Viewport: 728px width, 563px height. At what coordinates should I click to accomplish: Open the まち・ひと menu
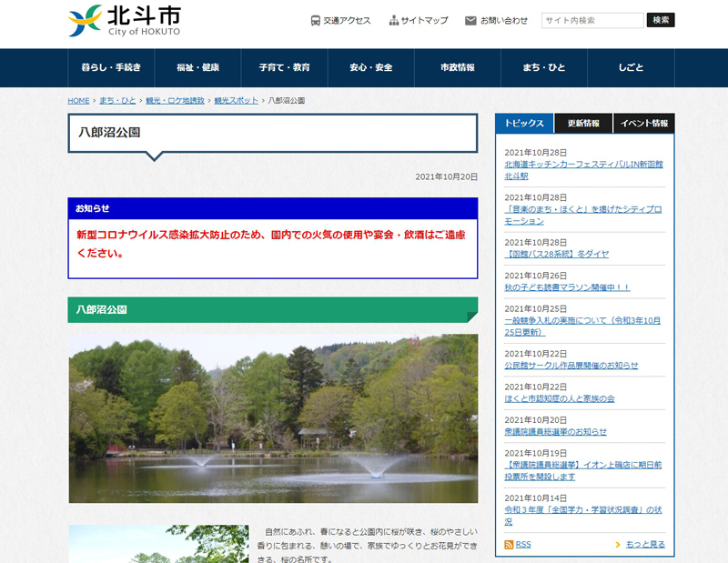[544, 68]
